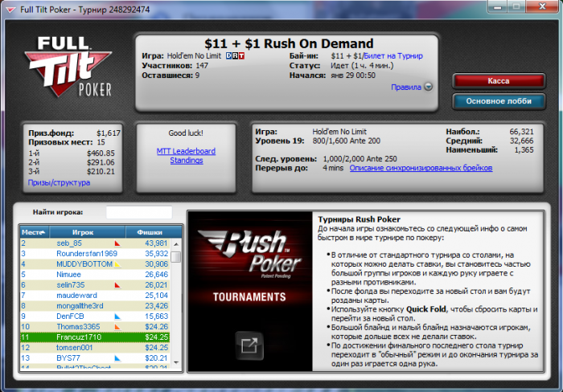Click the blue flag icon beside DenFCB
563x392 pixels.
[117, 316]
